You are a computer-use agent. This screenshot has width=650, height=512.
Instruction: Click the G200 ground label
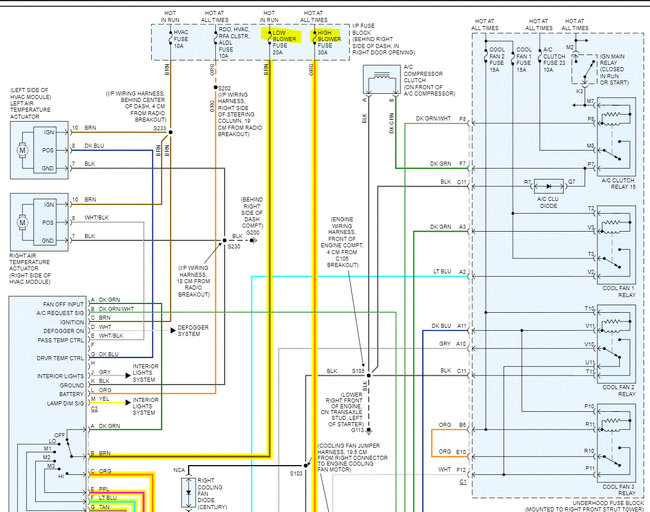[x=252, y=233]
